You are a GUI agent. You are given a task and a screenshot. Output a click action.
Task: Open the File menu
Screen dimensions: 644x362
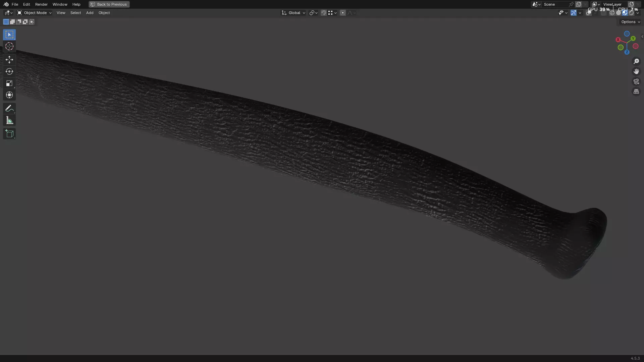pyautogui.click(x=15, y=4)
